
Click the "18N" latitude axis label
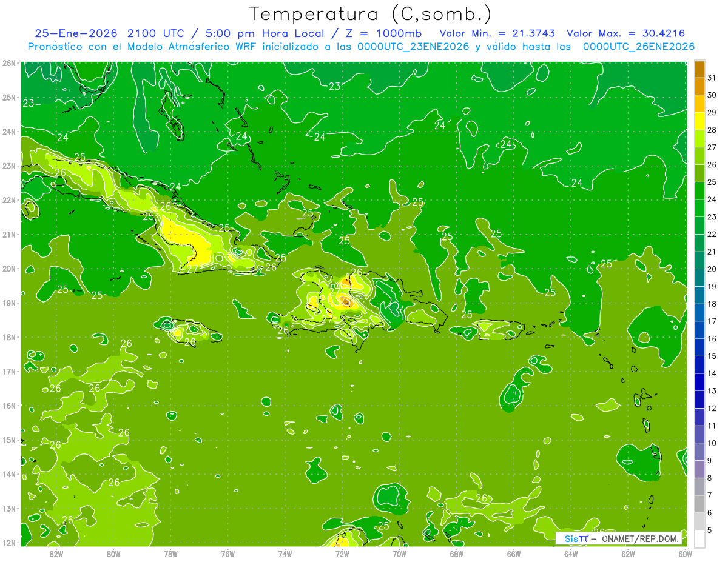9,337
